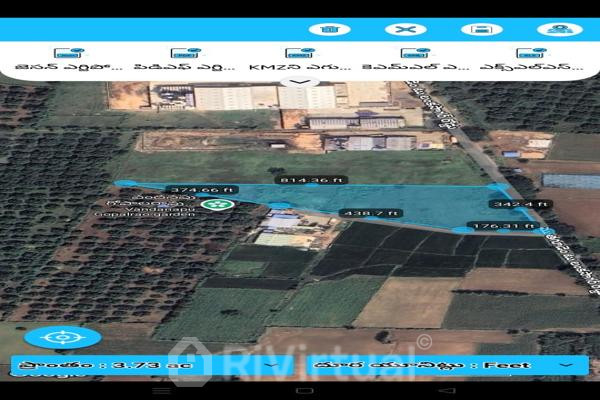Tap the save disk icon in top bar
Screen dimensions: 600x400
coord(482,28)
